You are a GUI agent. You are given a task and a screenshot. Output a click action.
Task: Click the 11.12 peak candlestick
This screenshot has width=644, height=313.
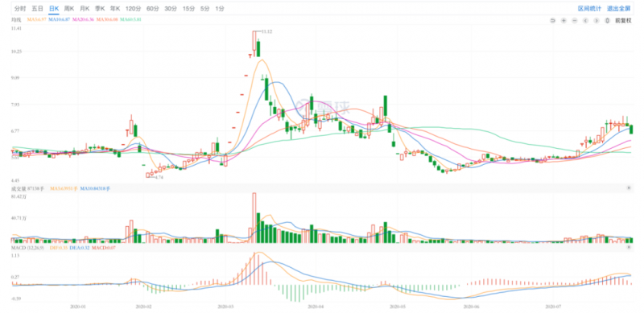tap(254, 43)
